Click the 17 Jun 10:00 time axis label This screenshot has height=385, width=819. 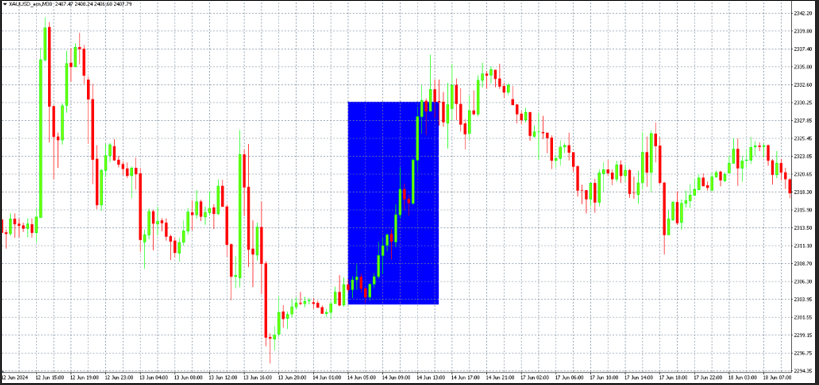(603, 377)
